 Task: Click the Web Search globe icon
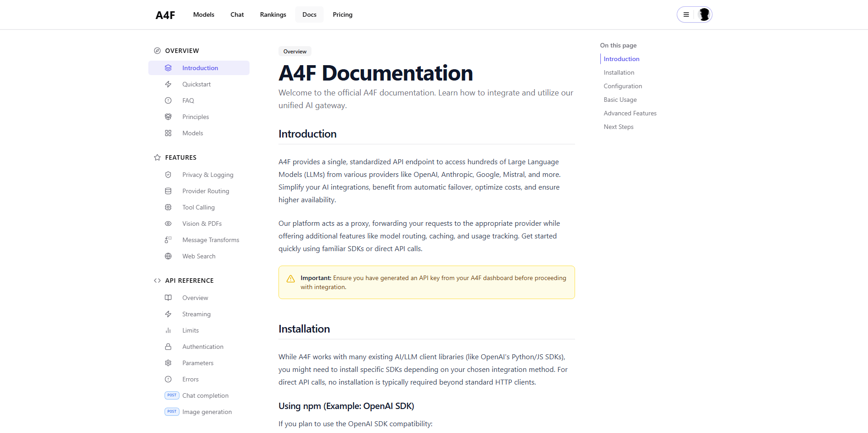tap(168, 256)
